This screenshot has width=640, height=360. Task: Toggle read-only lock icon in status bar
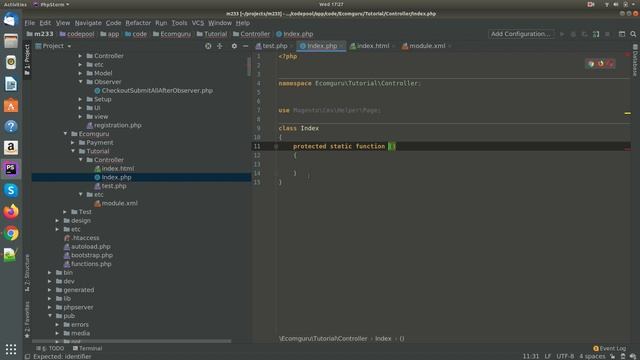coord(612,356)
